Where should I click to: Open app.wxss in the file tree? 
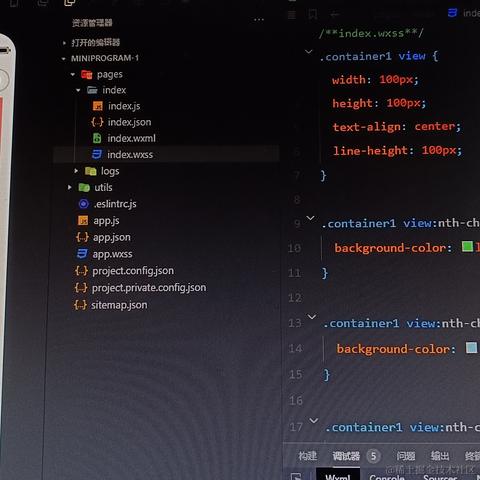coord(112,254)
